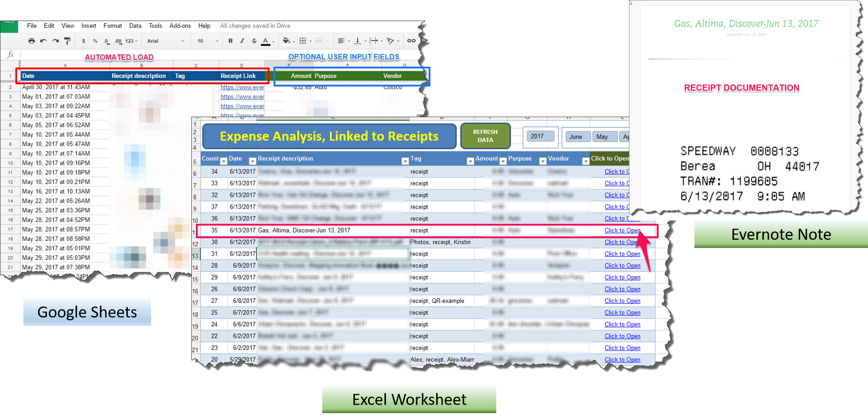Open the 123 more formats dropdown
This screenshot has width=868, height=420.
(x=131, y=41)
